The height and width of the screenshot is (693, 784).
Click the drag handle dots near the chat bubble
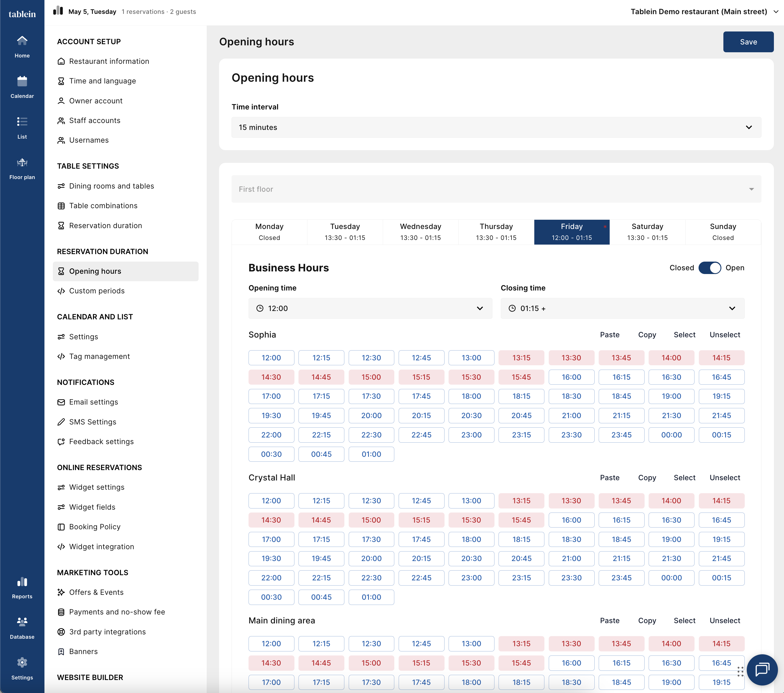[x=740, y=672]
